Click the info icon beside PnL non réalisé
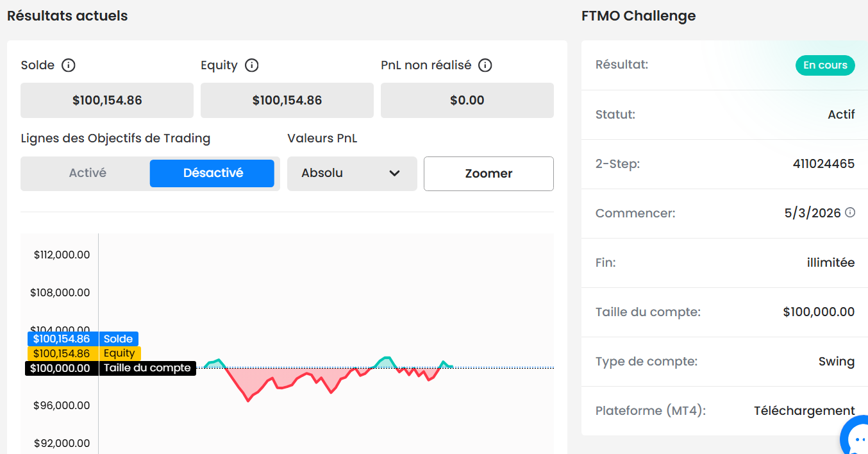This screenshot has height=454, width=868. click(485, 65)
